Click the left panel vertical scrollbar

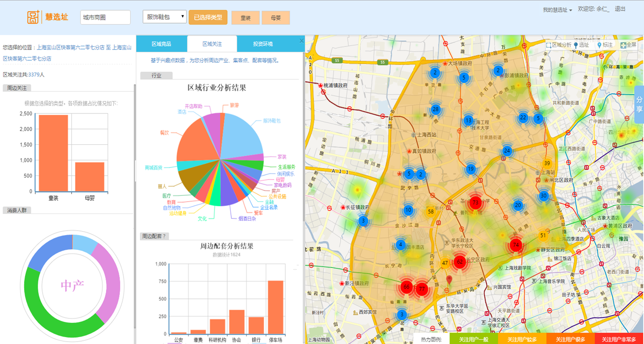(135, 206)
